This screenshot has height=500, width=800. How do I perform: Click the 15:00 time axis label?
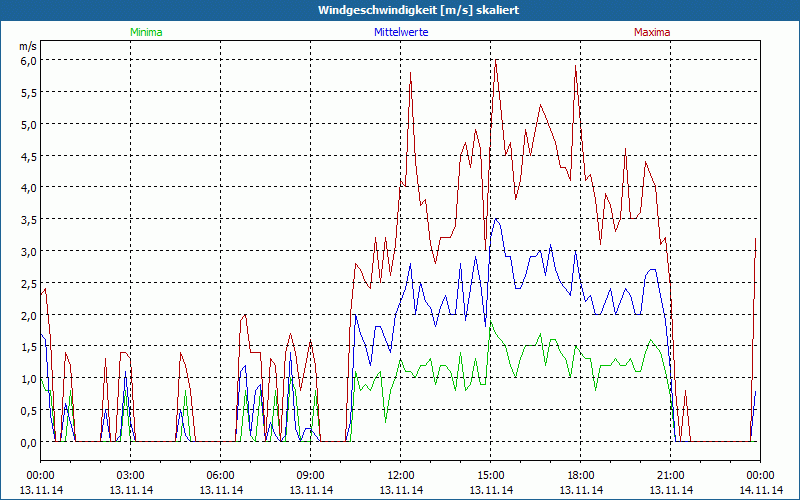pyautogui.click(x=491, y=476)
